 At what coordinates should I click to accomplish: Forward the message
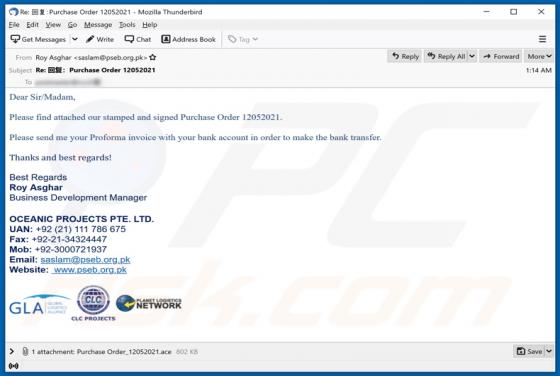pyautogui.click(x=501, y=56)
